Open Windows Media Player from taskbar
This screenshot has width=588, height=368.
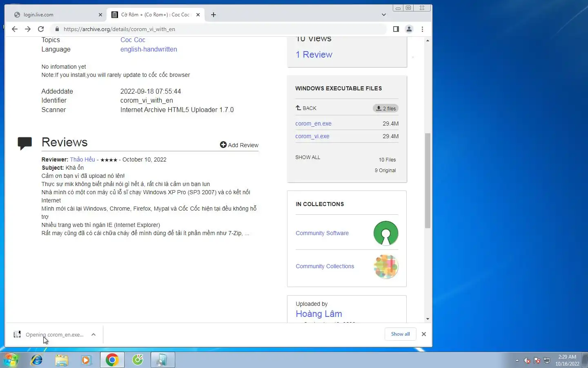86,360
